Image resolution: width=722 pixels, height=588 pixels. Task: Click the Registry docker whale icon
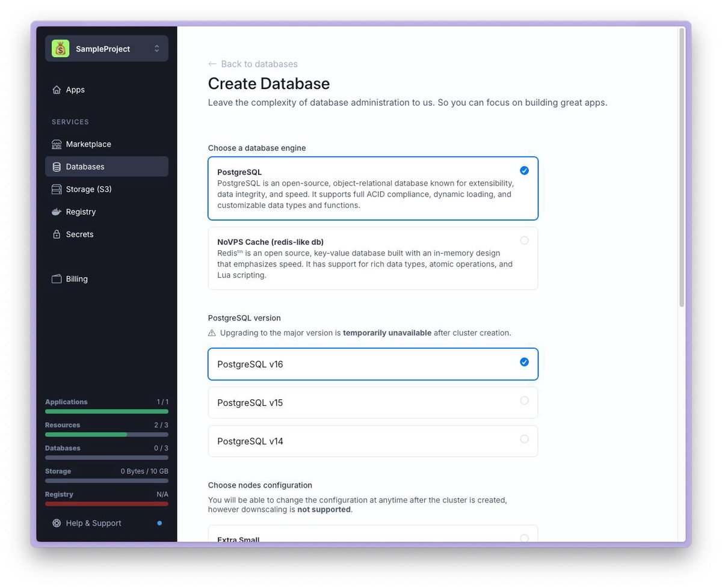pos(57,212)
